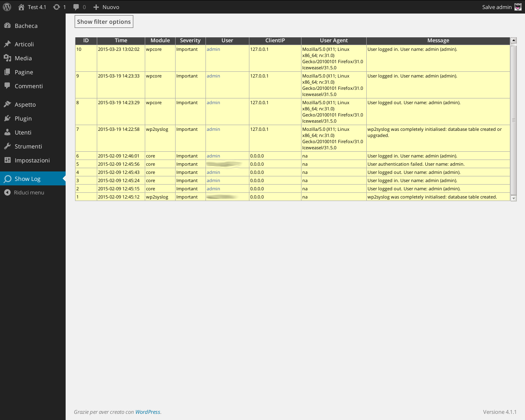Open the WordPress link in the footer
Screen dimensions: 525x420
coord(148,412)
